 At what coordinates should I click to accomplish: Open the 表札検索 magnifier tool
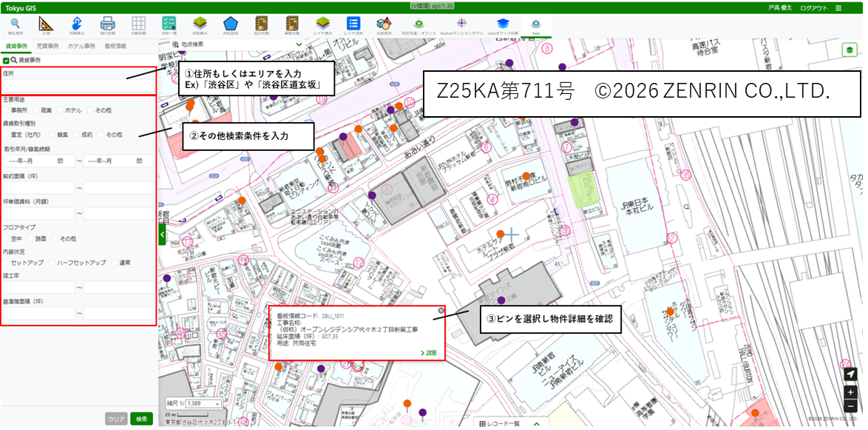(x=16, y=26)
